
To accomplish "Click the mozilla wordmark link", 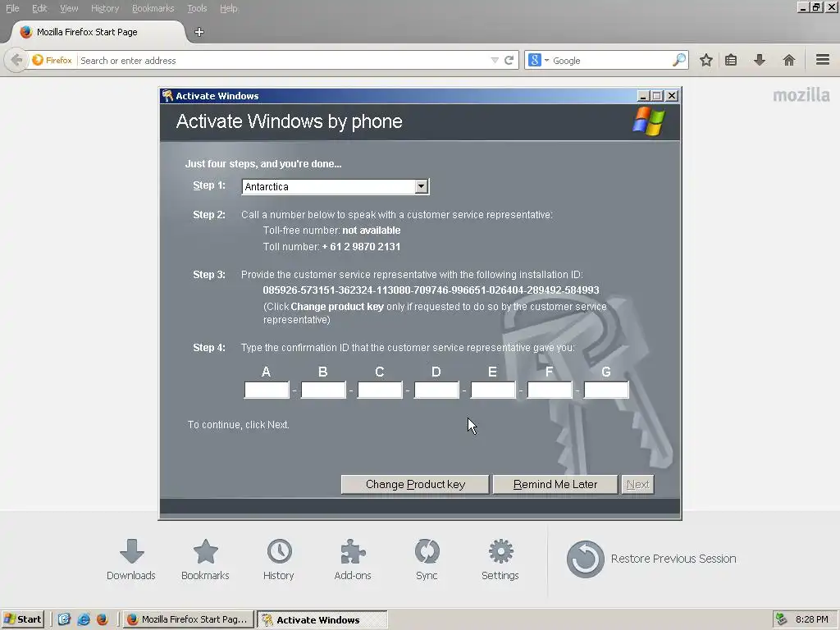I will 801,95.
